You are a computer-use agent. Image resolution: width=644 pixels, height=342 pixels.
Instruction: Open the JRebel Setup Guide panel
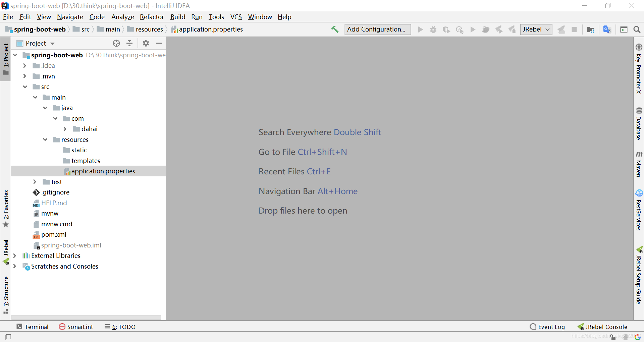[639, 276]
